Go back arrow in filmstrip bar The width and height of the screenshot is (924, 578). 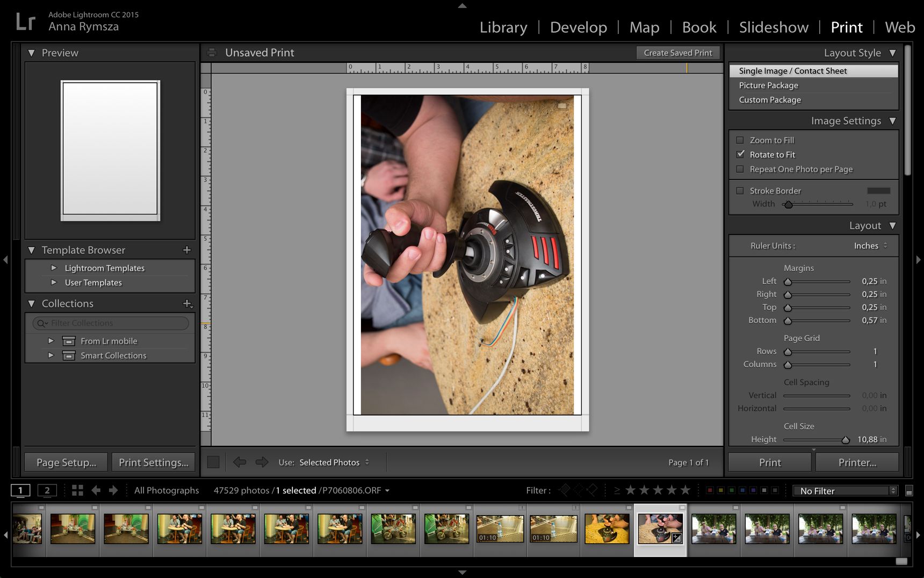(96, 490)
